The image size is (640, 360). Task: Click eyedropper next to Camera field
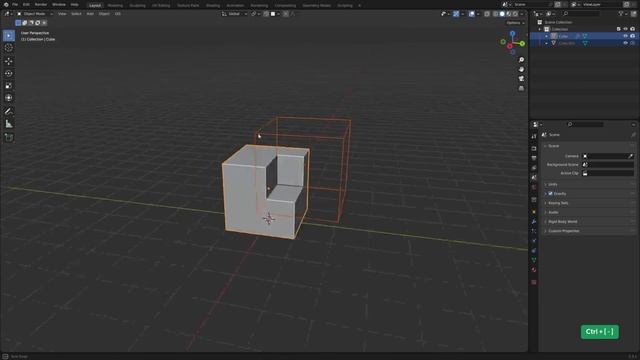631,156
